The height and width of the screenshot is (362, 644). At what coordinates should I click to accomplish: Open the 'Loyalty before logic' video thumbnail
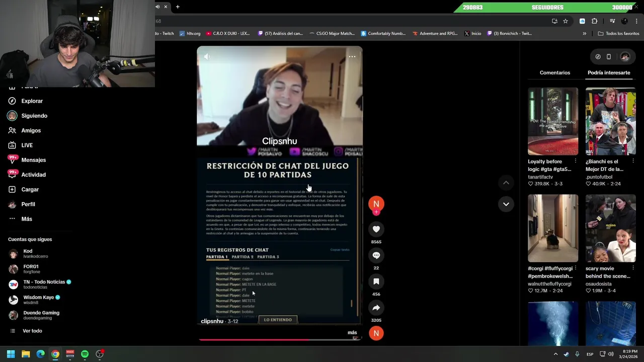(553, 121)
